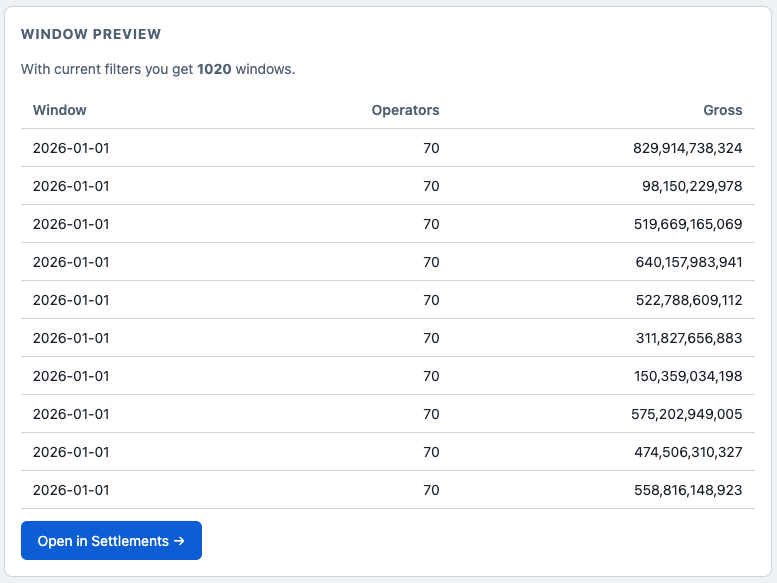Select row with gross 98,150,229,978
This screenshot has height=583, width=777.
(388, 186)
